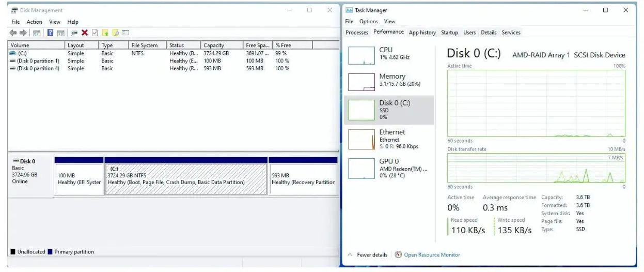Viewport: 644px width, 272px height.
Task: Click the (C:) volume drive icon in list
Action: (13, 53)
